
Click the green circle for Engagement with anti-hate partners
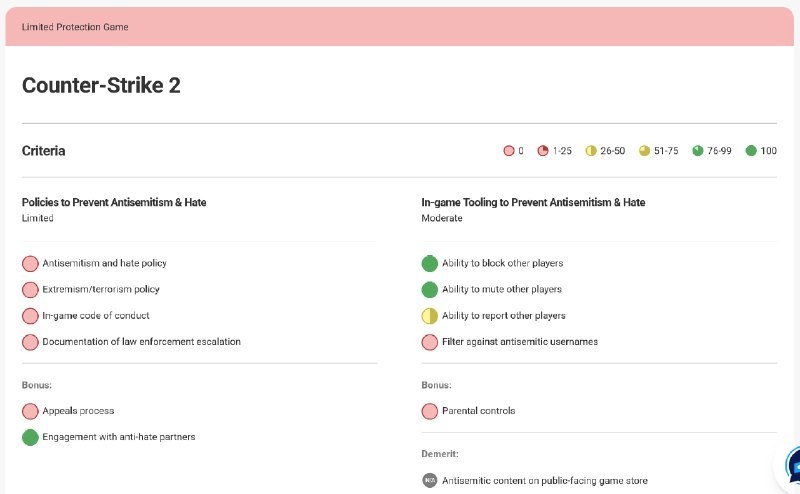tap(30, 437)
